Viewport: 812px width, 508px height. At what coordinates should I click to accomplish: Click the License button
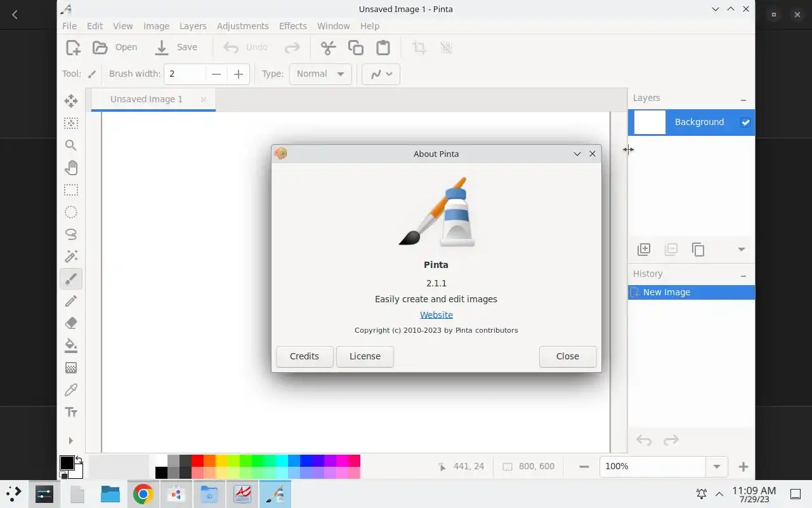click(x=365, y=356)
